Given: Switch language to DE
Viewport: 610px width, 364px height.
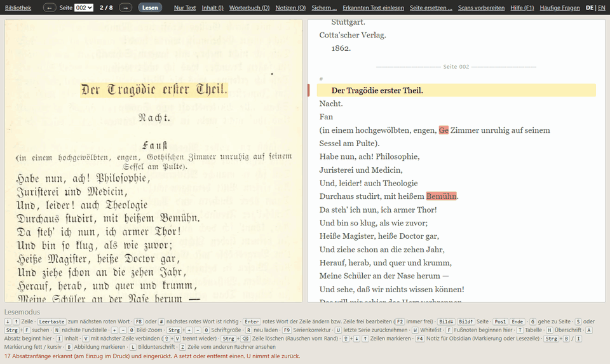Looking at the screenshot, I should (x=590, y=8).
